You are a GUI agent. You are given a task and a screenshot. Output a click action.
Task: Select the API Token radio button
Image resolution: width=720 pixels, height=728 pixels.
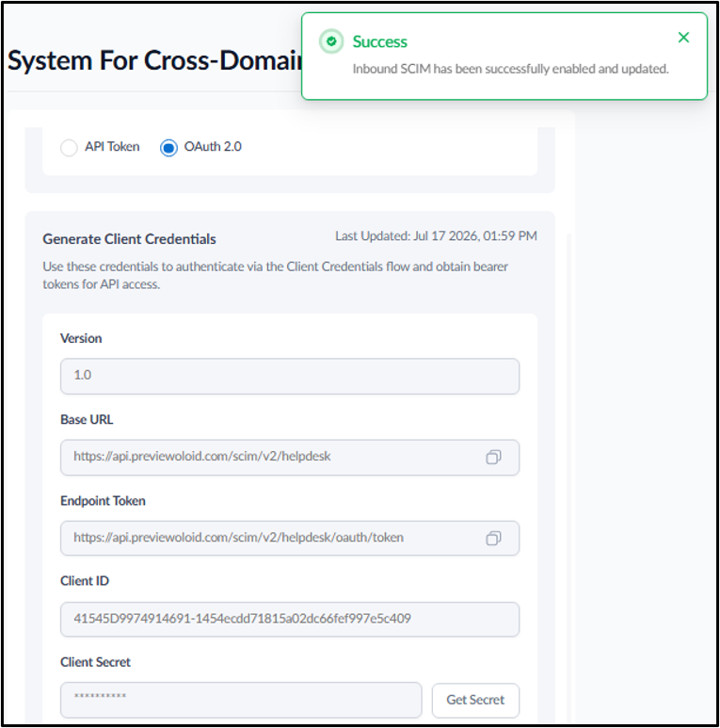pyautogui.click(x=69, y=148)
